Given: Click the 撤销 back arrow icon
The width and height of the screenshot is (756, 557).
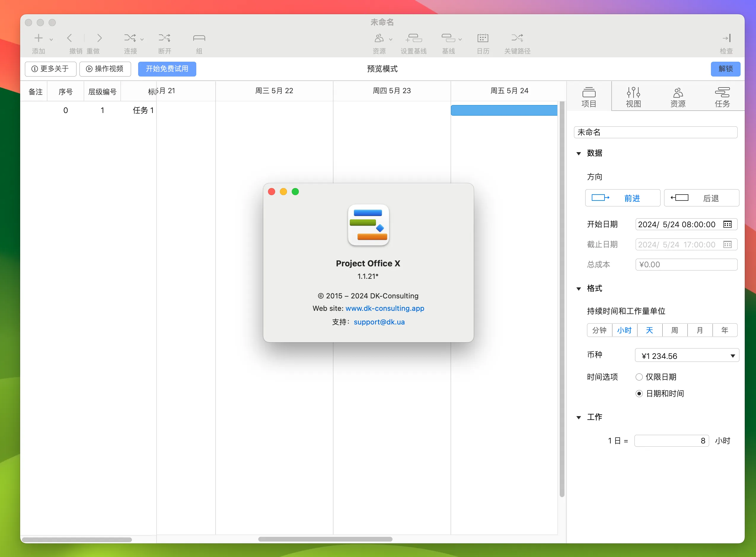Looking at the screenshot, I should [x=69, y=38].
